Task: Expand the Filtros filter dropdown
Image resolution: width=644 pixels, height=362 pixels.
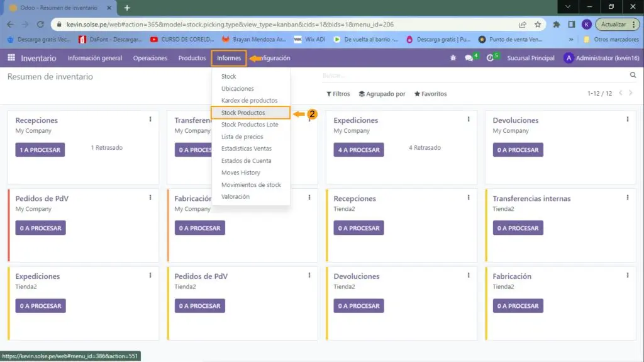Action: click(338, 94)
